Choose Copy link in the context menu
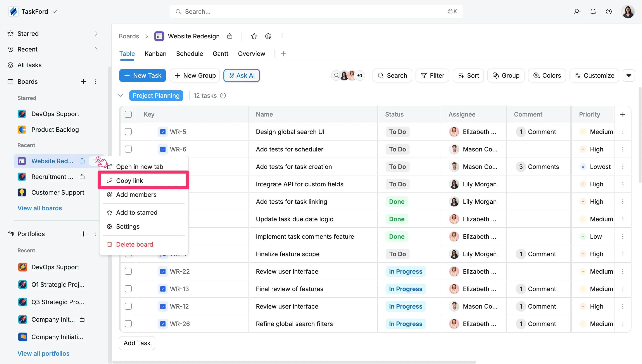This screenshot has height=364, width=642. click(x=143, y=180)
